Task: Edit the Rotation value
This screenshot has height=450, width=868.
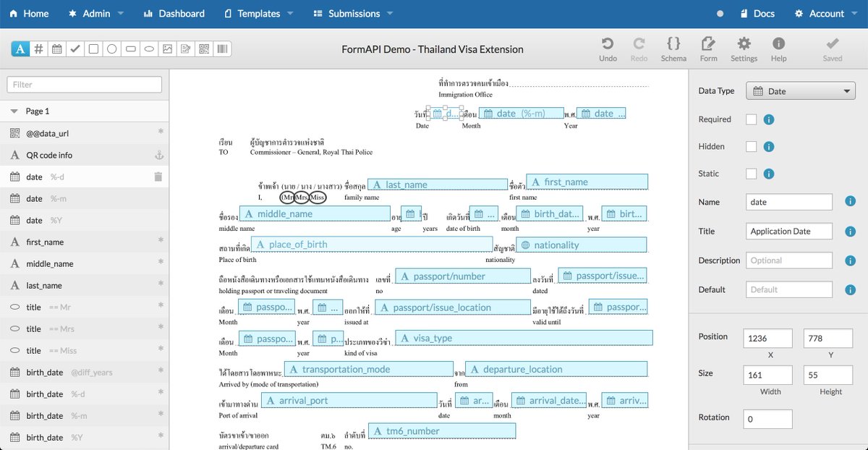Action: pos(767,419)
